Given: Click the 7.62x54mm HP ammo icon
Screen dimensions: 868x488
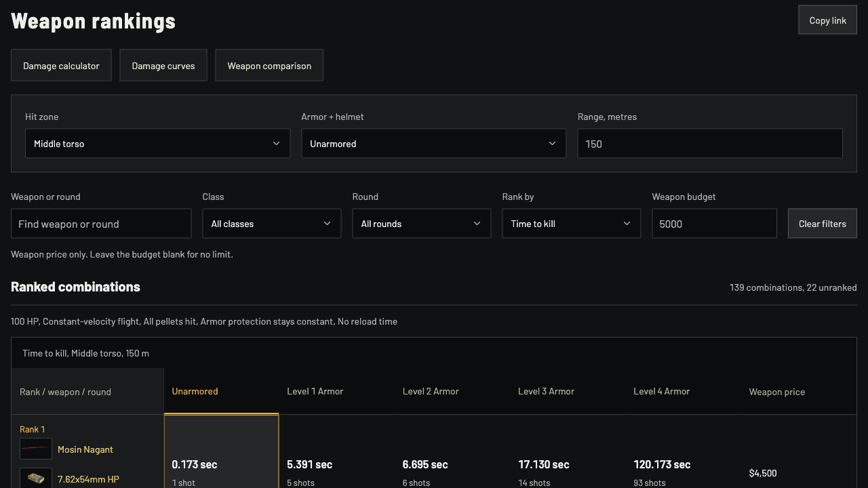Looking at the screenshot, I should pos(36,478).
